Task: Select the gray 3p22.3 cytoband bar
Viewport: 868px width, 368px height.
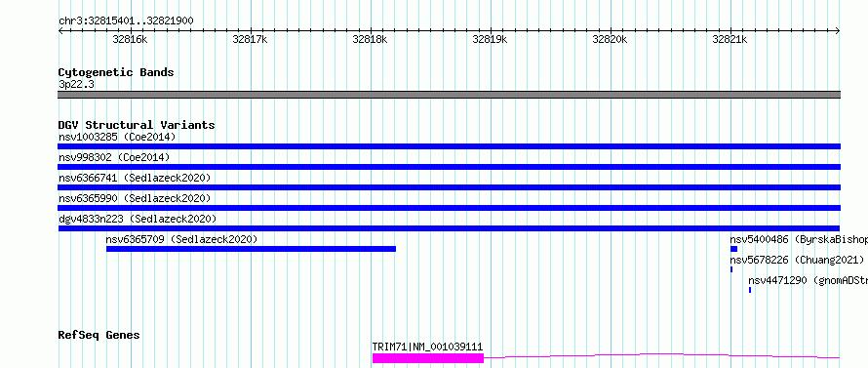Action: [449, 95]
